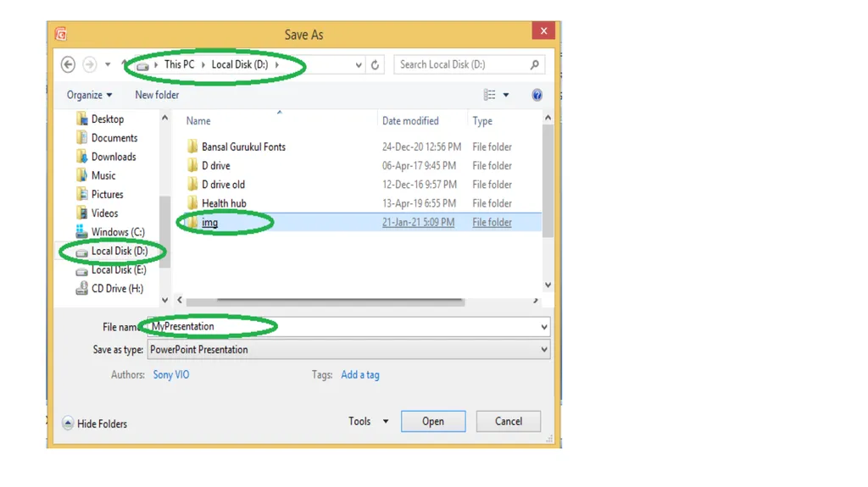868x487 pixels.
Task: Close the Save As dialog
Action: click(x=543, y=30)
